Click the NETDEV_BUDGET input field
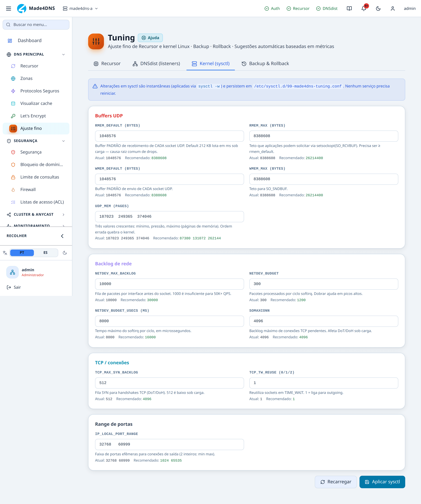421x504 pixels. 324,284
